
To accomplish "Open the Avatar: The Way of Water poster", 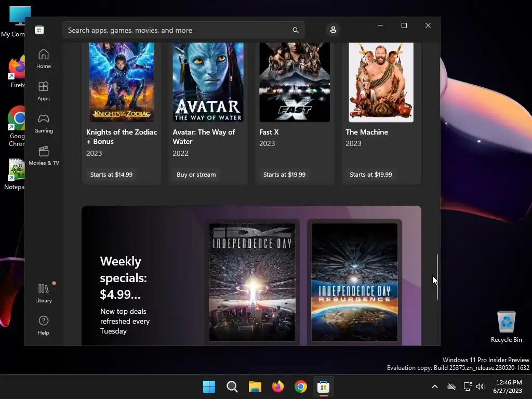I will click(208, 82).
